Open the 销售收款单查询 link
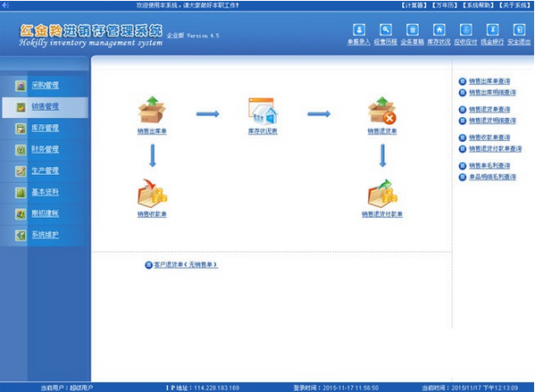 (489, 138)
